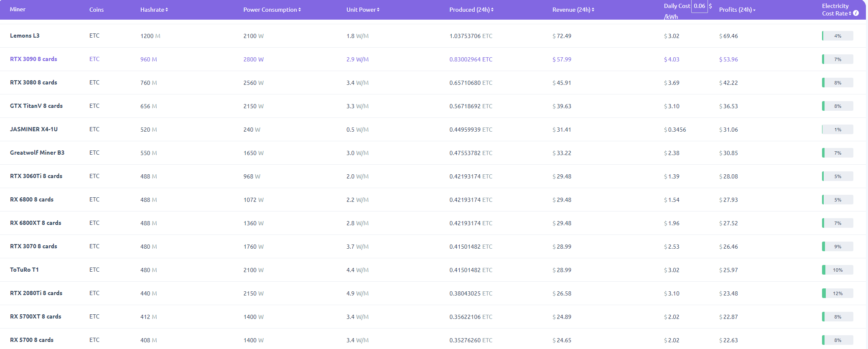Open the RTX 3090 8 cards miner

click(x=33, y=59)
